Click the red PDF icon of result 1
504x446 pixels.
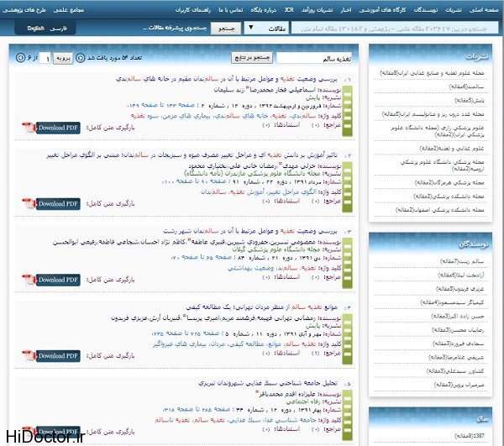[x=27, y=129]
